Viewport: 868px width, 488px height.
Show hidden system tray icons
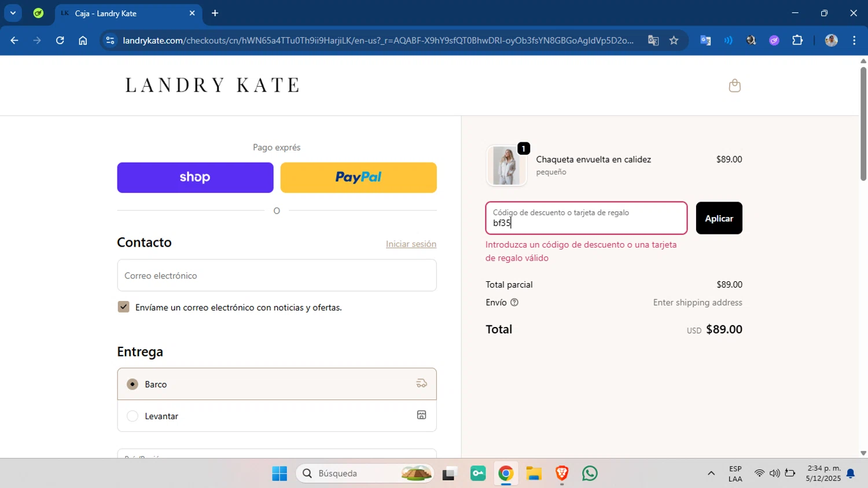point(711,474)
